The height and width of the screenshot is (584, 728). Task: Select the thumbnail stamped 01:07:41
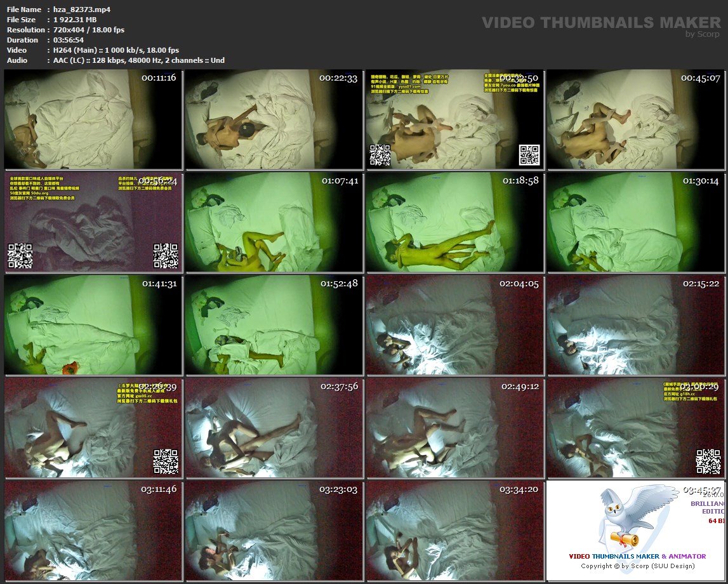point(274,222)
